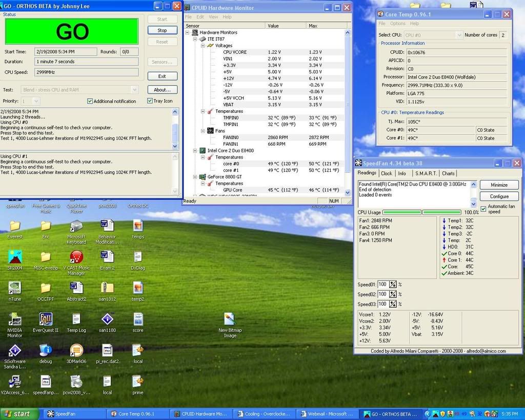Toggle the Additional notification checkbox
This screenshot has width=525, height=420.
[90, 101]
